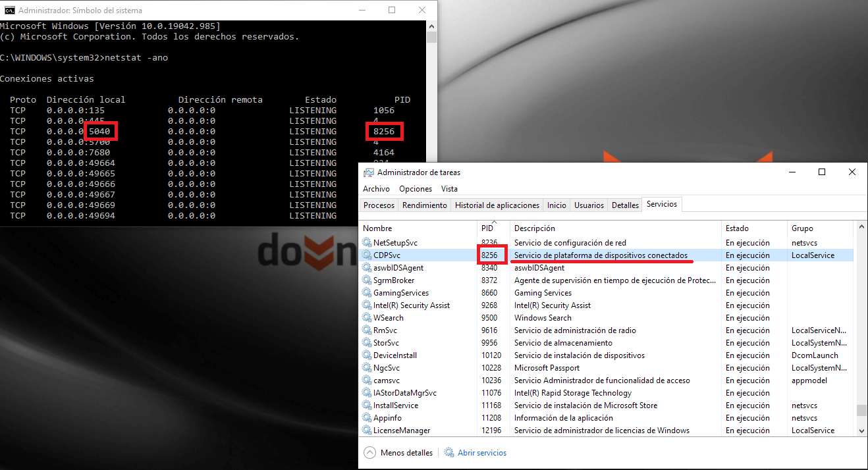Click the InstallService gear icon
Viewport: 868px width, 470px height.
367,405
